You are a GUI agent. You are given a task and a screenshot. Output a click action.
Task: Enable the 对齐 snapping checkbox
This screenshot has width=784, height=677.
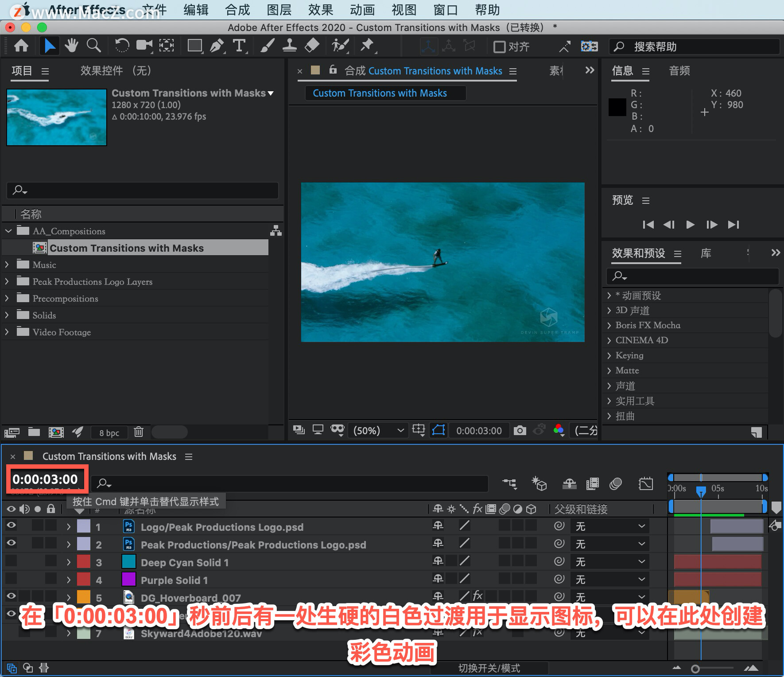pyautogui.click(x=499, y=47)
